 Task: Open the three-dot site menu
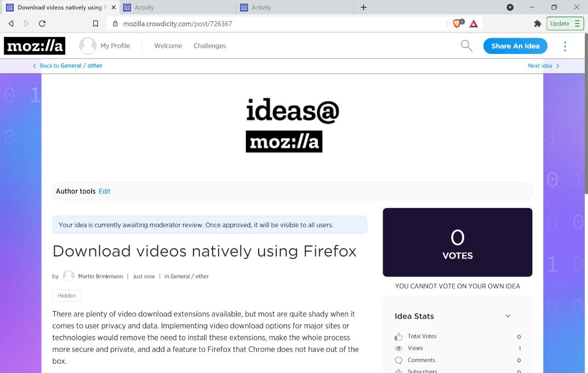coord(565,46)
